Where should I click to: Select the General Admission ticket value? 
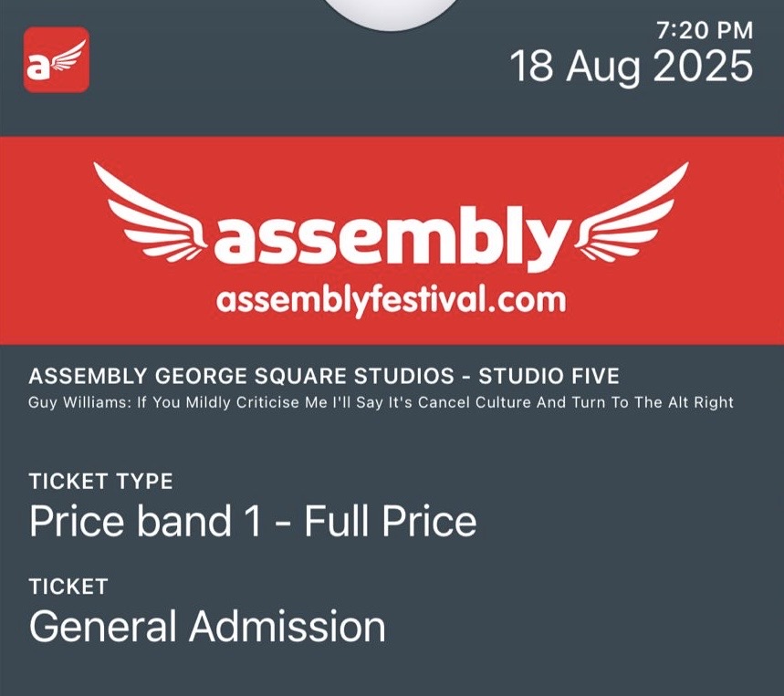tap(207, 627)
